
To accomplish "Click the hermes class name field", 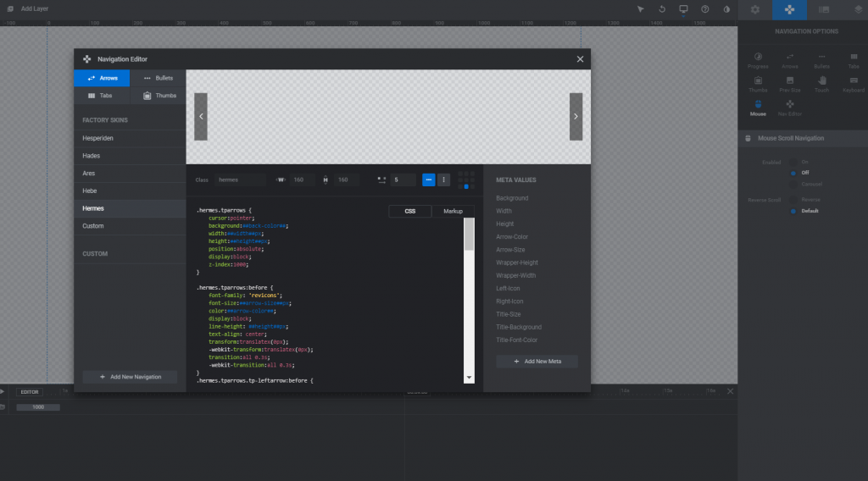I will point(239,180).
